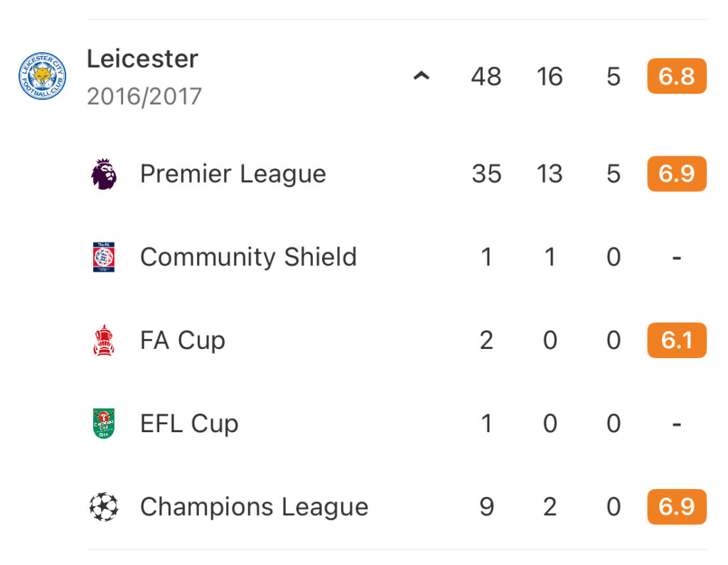Select the EFL Cup row label
The height and width of the screenshot is (565, 728).
click(189, 424)
